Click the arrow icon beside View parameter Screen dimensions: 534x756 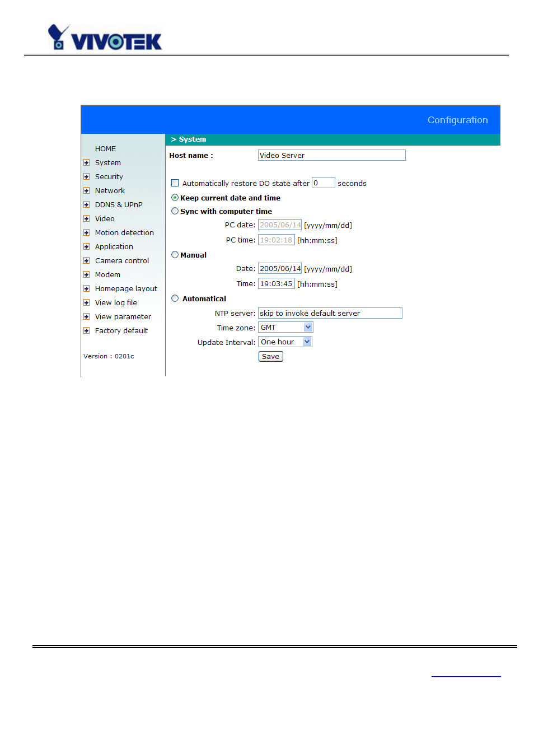(87, 317)
